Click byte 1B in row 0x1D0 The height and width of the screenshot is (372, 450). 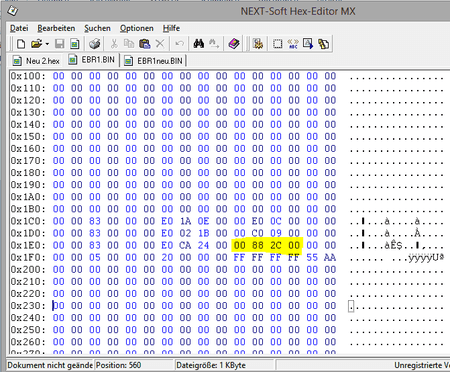(x=203, y=233)
